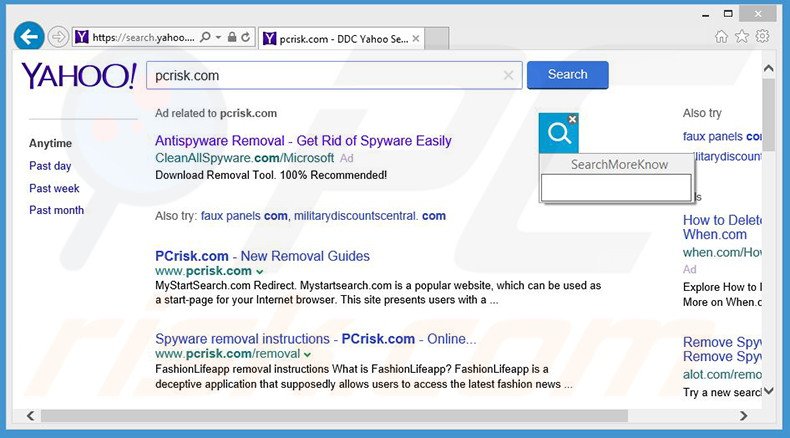Viewport: 790px width, 438px height.
Task: Close the pcrisk.com Yahoo tab
Action: pyautogui.click(x=416, y=38)
